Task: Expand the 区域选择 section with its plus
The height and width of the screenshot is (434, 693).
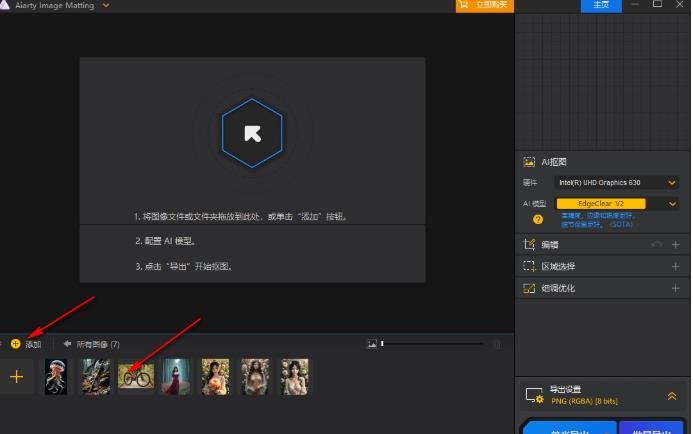Action: [675, 266]
